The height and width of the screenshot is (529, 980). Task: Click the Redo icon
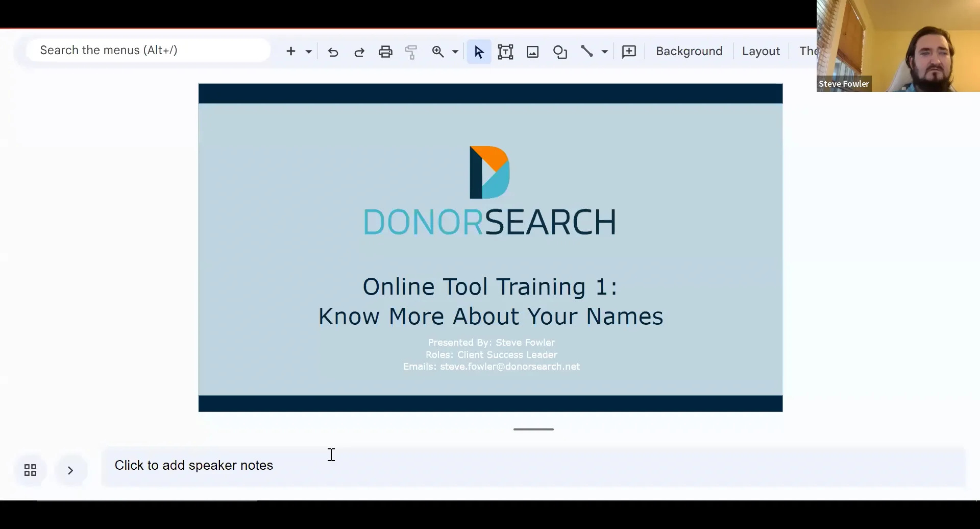[359, 52]
